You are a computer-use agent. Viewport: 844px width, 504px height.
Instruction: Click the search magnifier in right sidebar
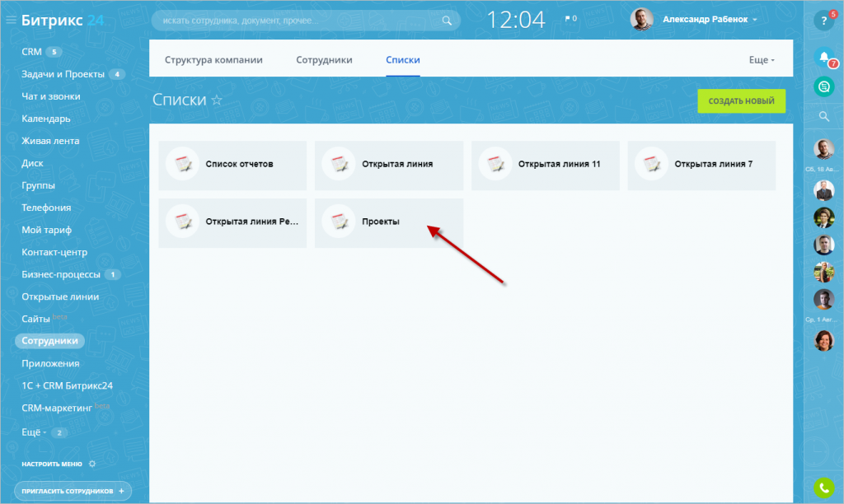point(823,117)
